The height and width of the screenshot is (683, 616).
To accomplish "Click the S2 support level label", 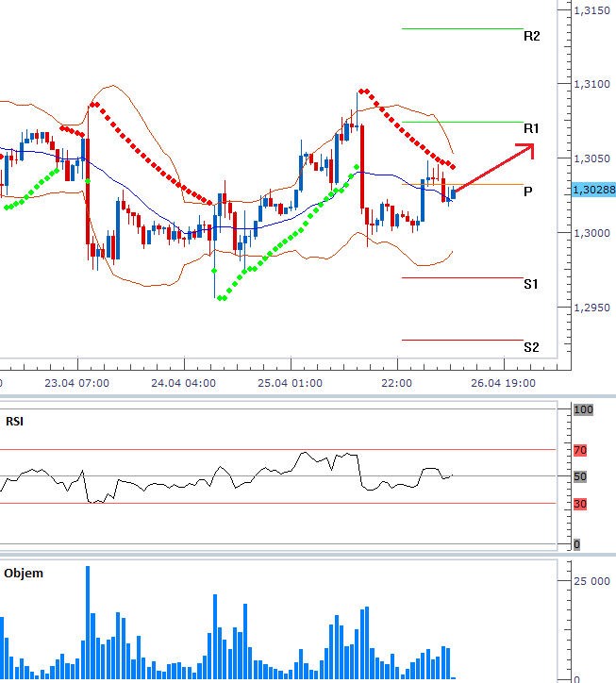I will click(531, 347).
